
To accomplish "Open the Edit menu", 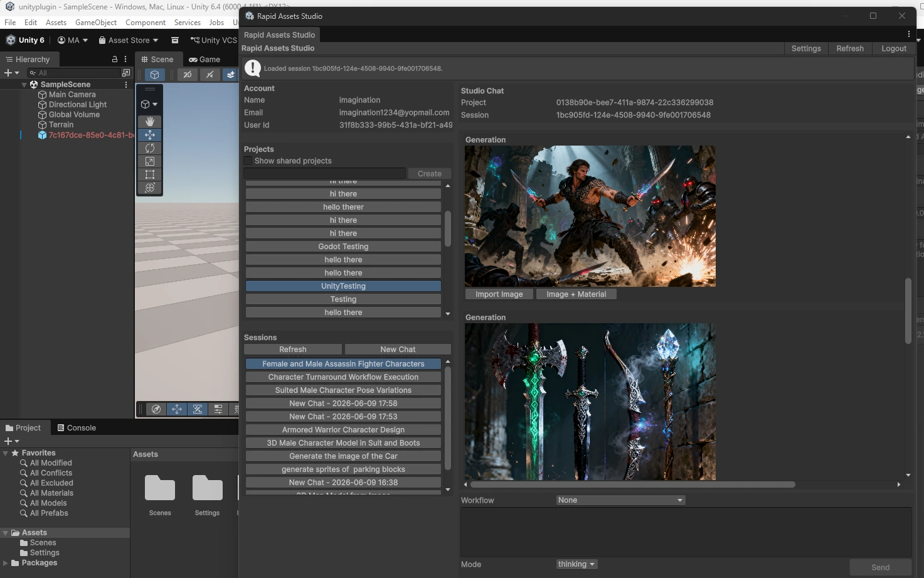I will pos(31,23).
